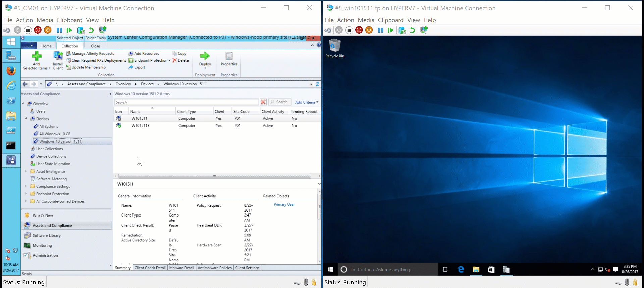Expand Asset Intelligence tree node

coord(26,171)
